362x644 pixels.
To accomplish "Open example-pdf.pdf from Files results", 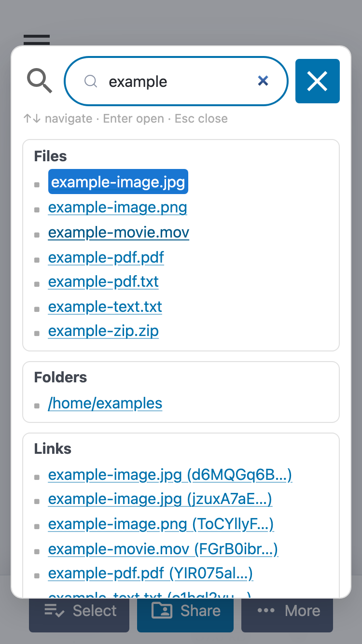I will click(106, 258).
